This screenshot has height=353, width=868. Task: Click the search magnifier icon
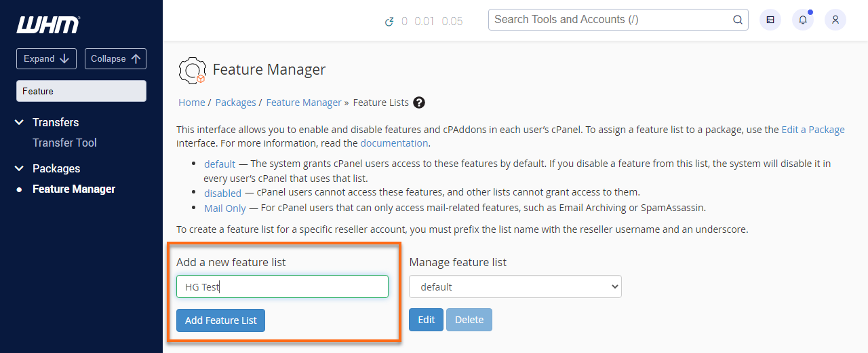coord(738,20)
